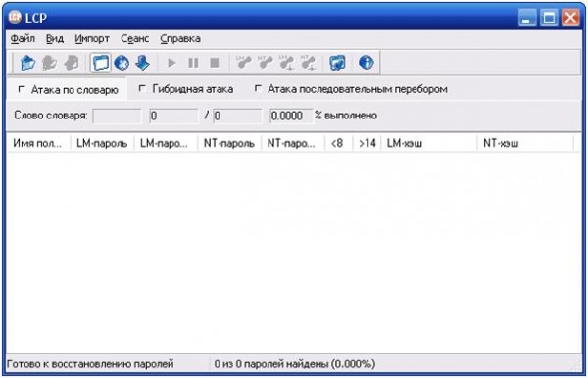Sort by first LM-пароль column header
Viewport: 588px width, 378px height.
coord(102,143)
